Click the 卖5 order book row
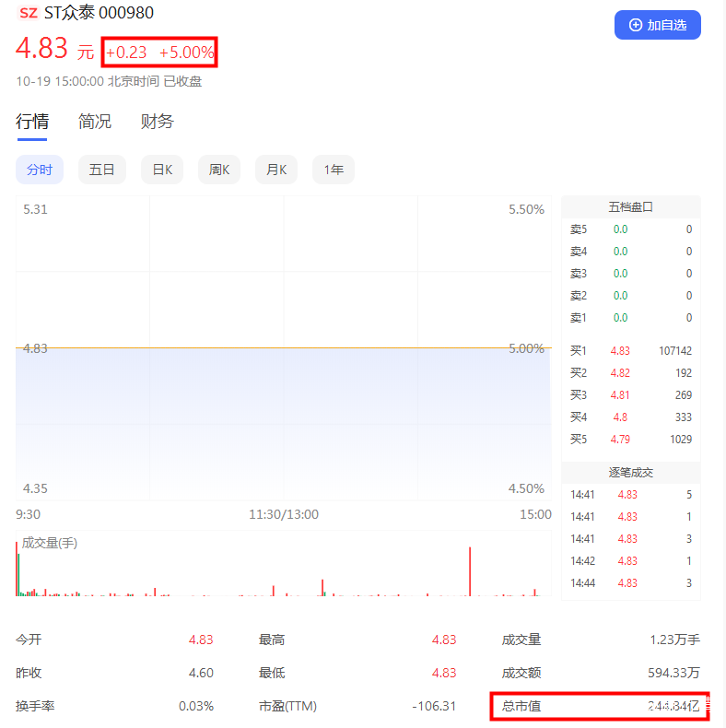This screenshot has width=726, height=728. 631,229
